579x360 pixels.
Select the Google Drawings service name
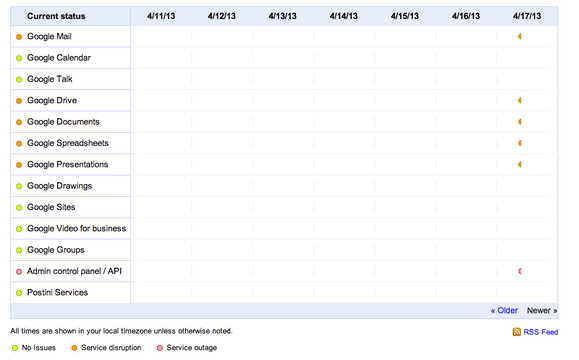(x=59, y=186)
